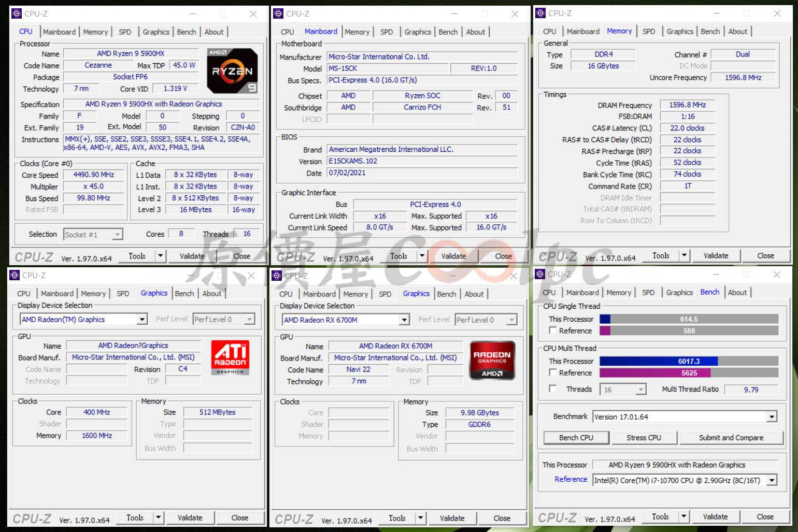Click CAS# Latency 22.0 clocks value
798x532 pixels.
click(x=687, y=128)
